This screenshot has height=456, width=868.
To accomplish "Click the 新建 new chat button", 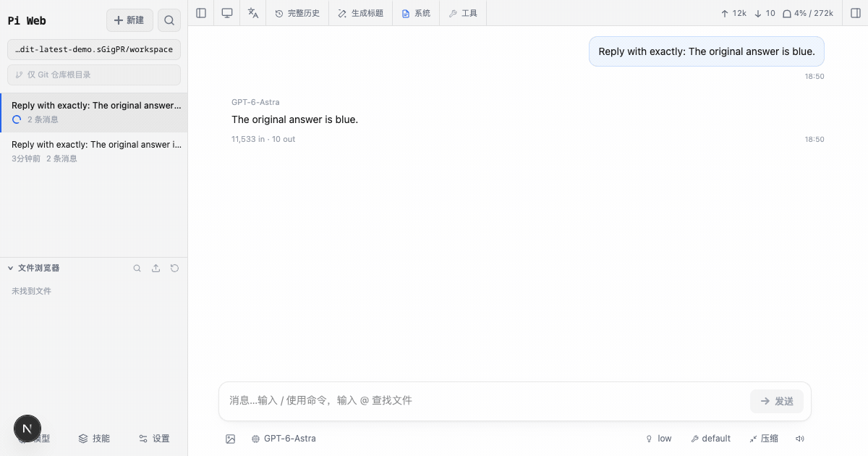I will pyautogui.click(x=129, y=20).
